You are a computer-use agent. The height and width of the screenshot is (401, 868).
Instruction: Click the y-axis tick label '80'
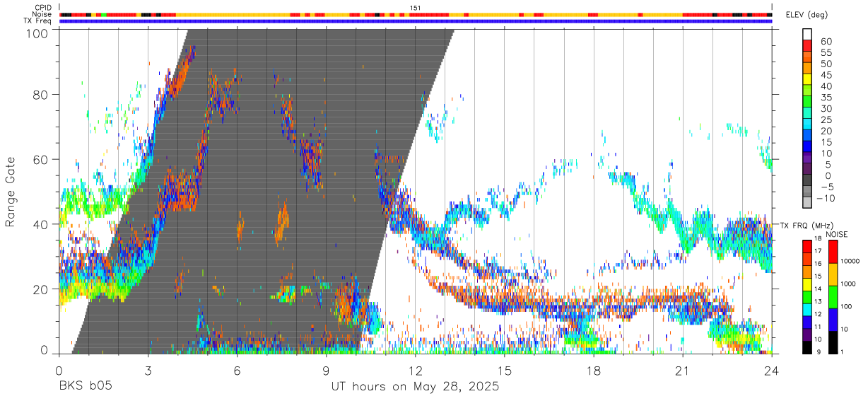[42, 95]
